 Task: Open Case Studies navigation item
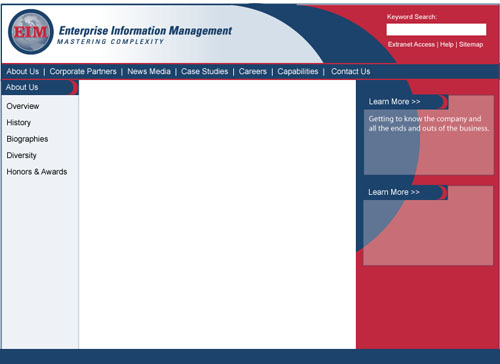(205, 71)
